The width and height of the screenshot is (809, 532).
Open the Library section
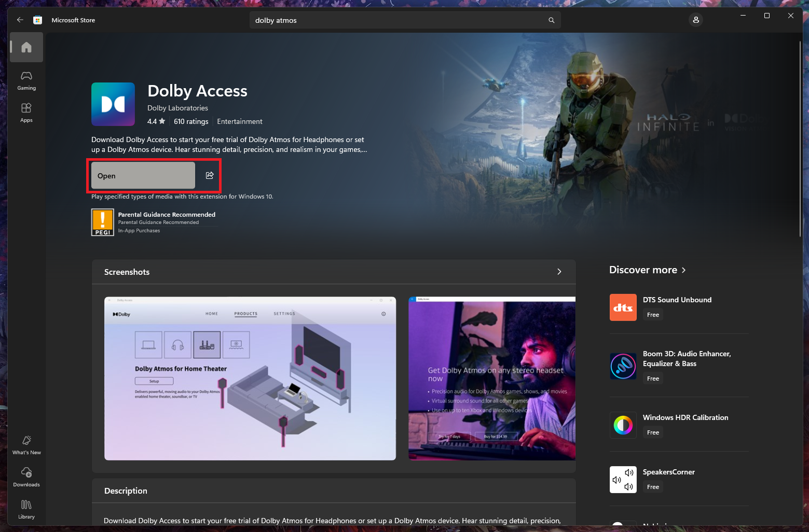(x=26, y=509)
